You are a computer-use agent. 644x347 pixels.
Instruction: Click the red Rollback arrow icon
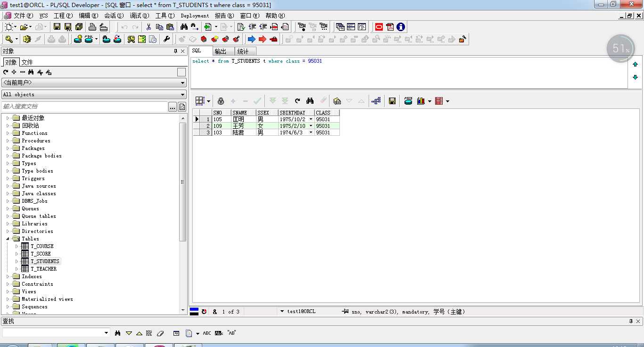(x=263, y=39)
